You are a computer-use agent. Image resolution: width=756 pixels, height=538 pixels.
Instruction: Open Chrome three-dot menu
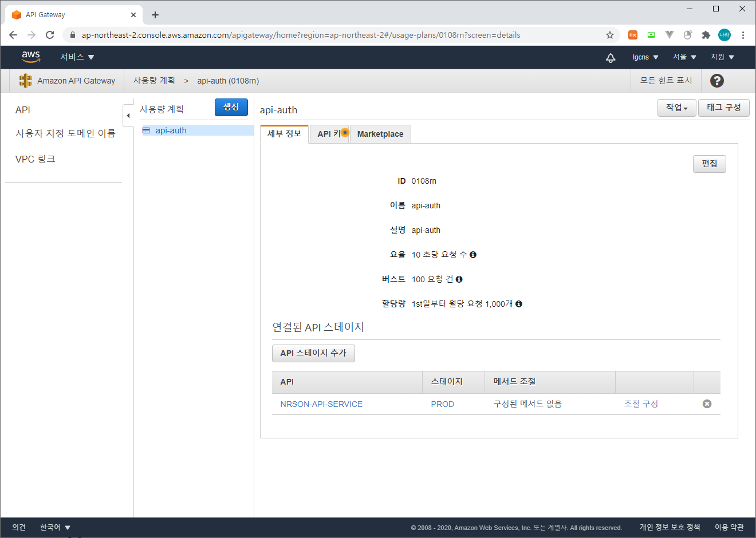click(743, 35)
